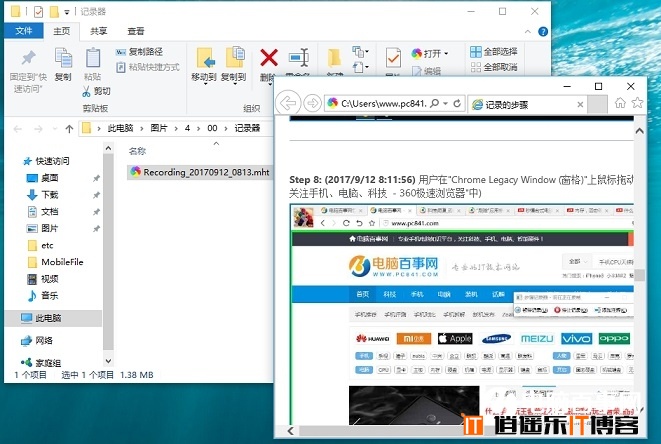This screenshot has height=444, width=661.
Task: Open File Explorer help icon
Action: 543,32
